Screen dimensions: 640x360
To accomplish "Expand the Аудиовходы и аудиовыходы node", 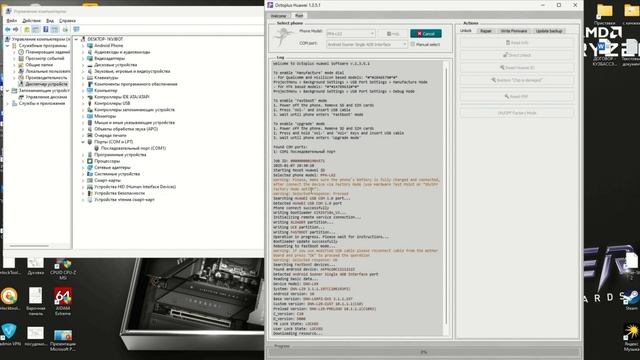I will [83, 52].
